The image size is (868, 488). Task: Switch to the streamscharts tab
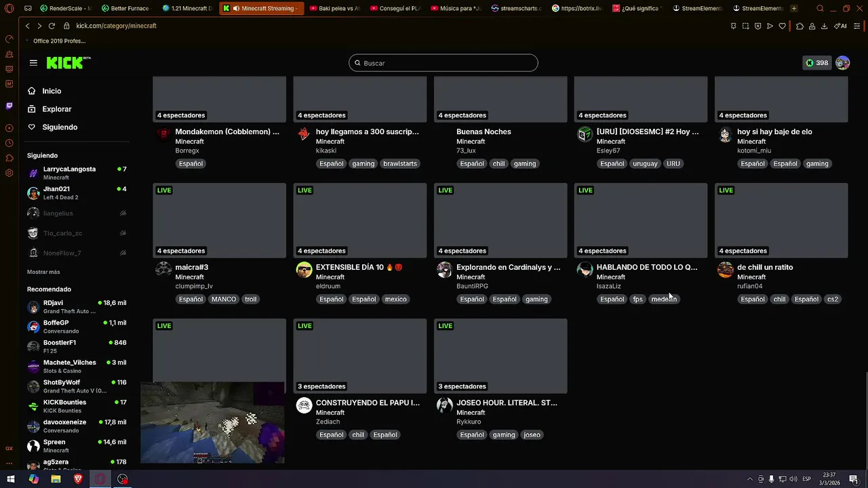(516, 8)
